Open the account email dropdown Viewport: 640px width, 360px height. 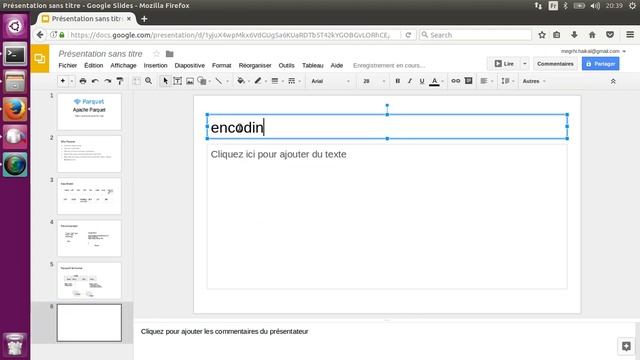click(593, 51)
